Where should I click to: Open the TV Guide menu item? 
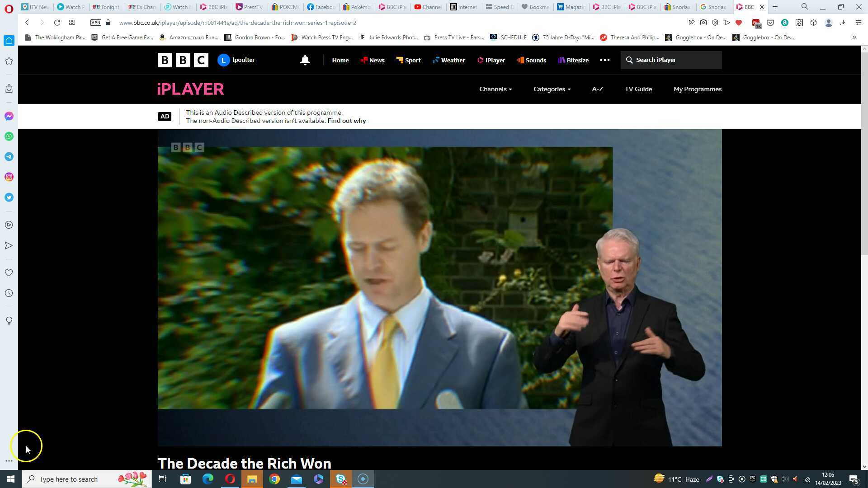(638, 89)
